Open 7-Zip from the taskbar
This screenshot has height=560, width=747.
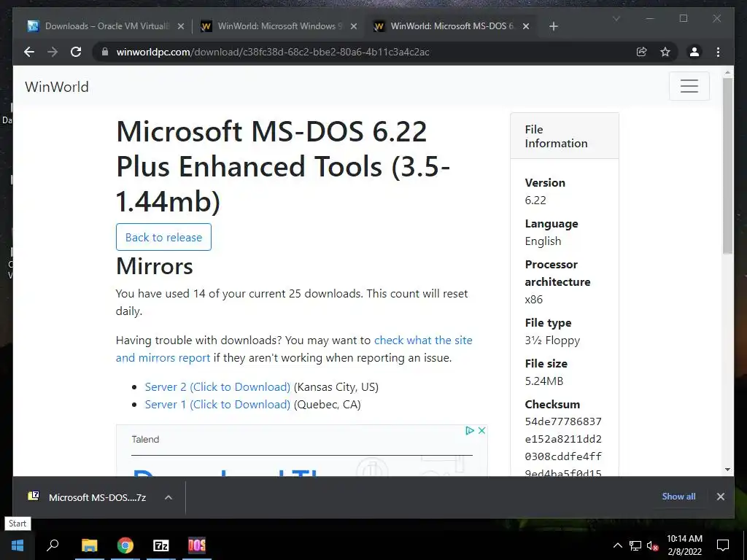coord(161,545)
